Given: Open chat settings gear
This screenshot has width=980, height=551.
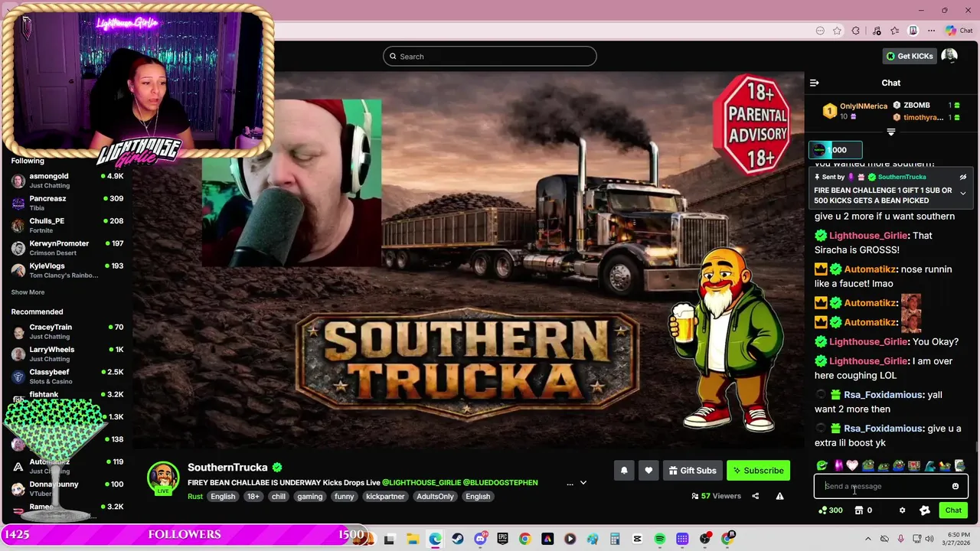Looking at the screenshot, I should [x=902, y=510].
